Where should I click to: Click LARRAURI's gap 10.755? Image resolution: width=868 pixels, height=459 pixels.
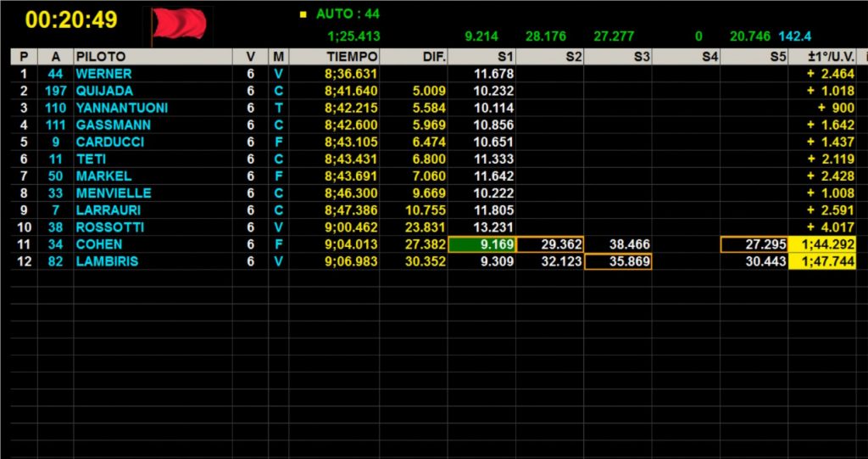tap(426, 210)
